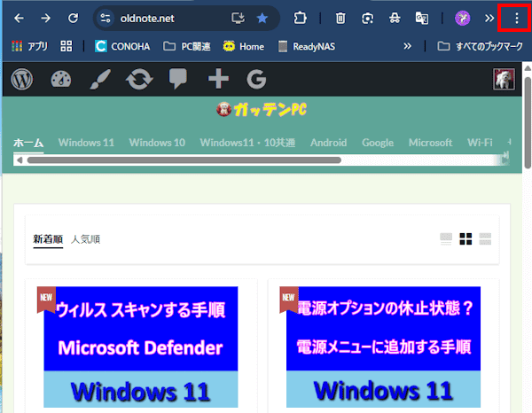Screen dimensions: 532x413
Task: Open site information icon beside URL
Action: tap(106, 18)
